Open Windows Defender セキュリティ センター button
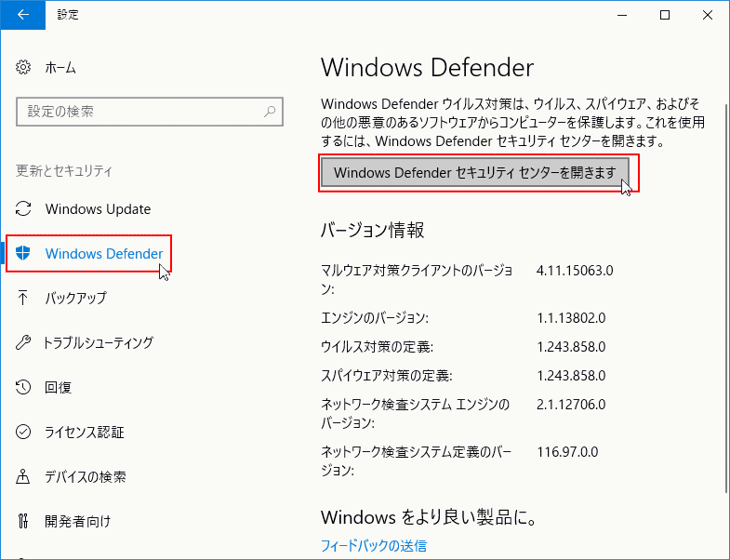The height and width of the screenshot is (560, 730). [x=475, y=172]
